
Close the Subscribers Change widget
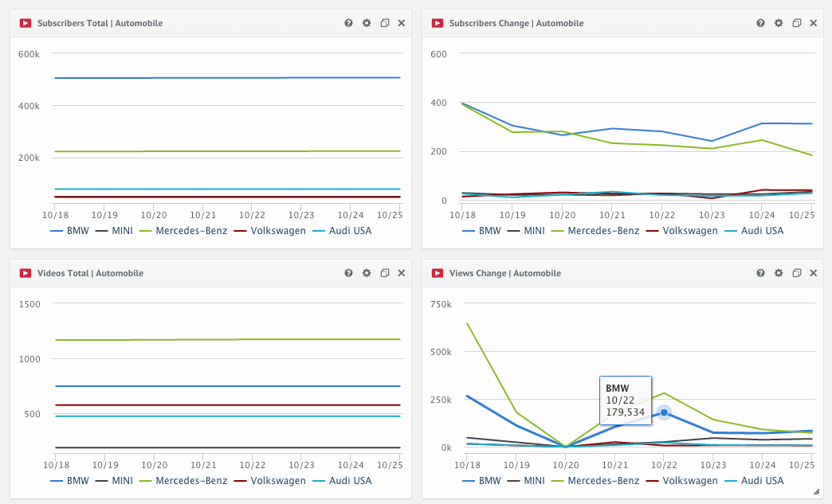pyautogui.click(x=814, y=23)
